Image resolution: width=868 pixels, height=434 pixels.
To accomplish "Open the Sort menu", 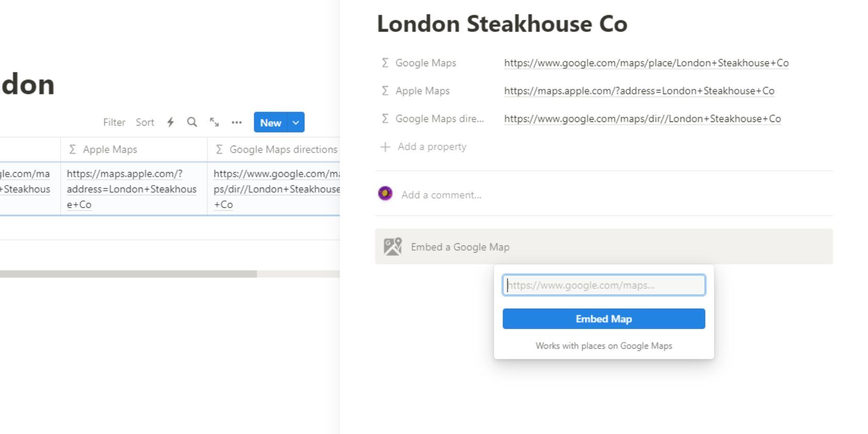I will pyautogui.click(x=145, y=122).
